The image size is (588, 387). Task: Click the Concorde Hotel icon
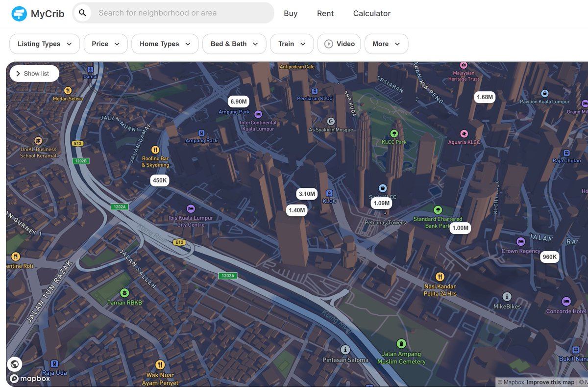click(566, 301)
